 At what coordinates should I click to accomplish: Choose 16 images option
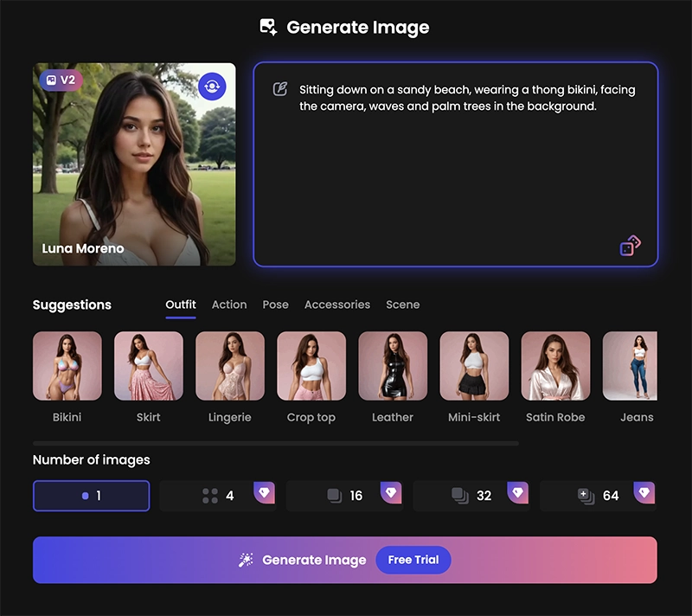(344, 496)
